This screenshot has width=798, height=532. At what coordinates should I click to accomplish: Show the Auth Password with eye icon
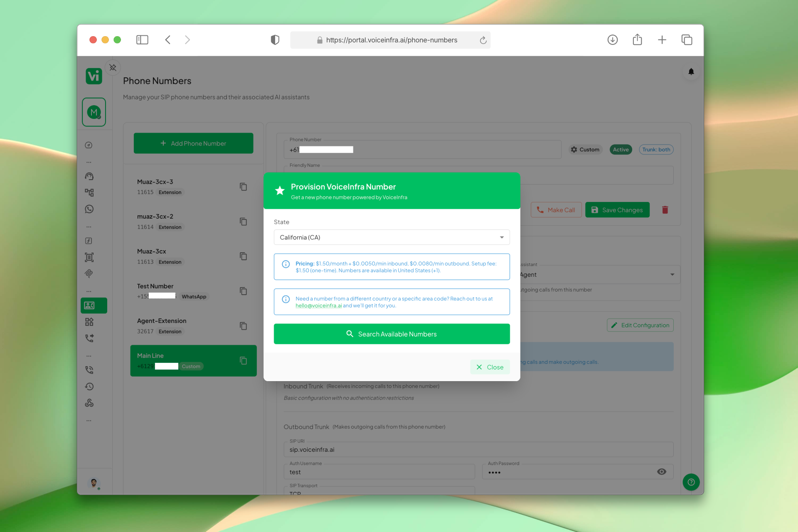(x=662, y=472)
